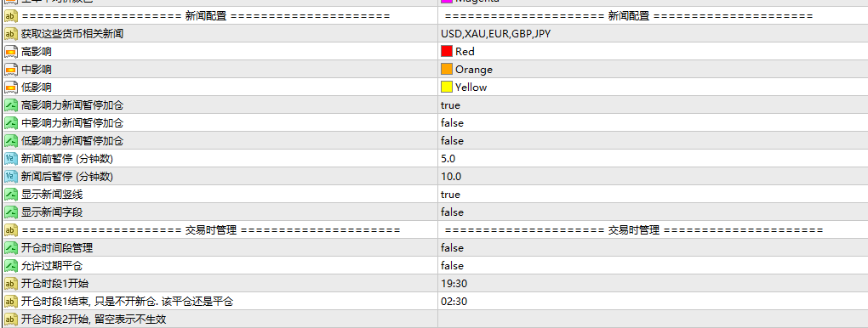Select the 新闻前暂停 (分钟数) label
The image size is (868, 328).
point(67,159)
